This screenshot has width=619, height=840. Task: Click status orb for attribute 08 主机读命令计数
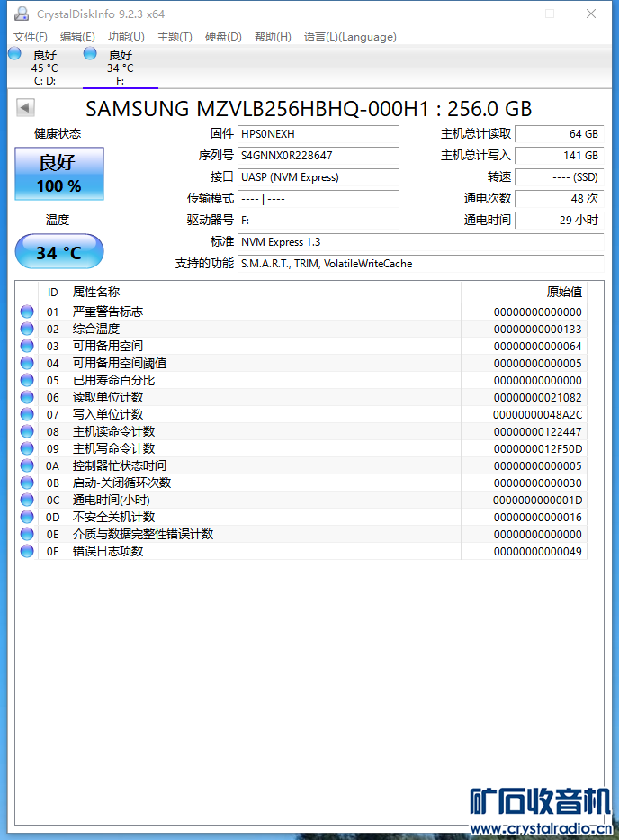click(x=27, y=431)
